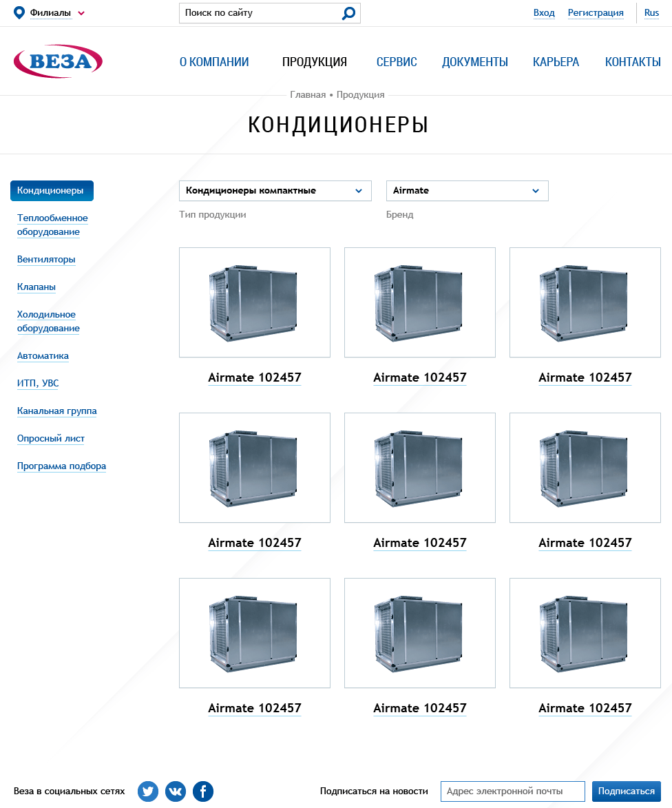Click the magnifier search icon
Viewport: 672px width, 808px height.
pyautogui.click(x=348, y=13)
